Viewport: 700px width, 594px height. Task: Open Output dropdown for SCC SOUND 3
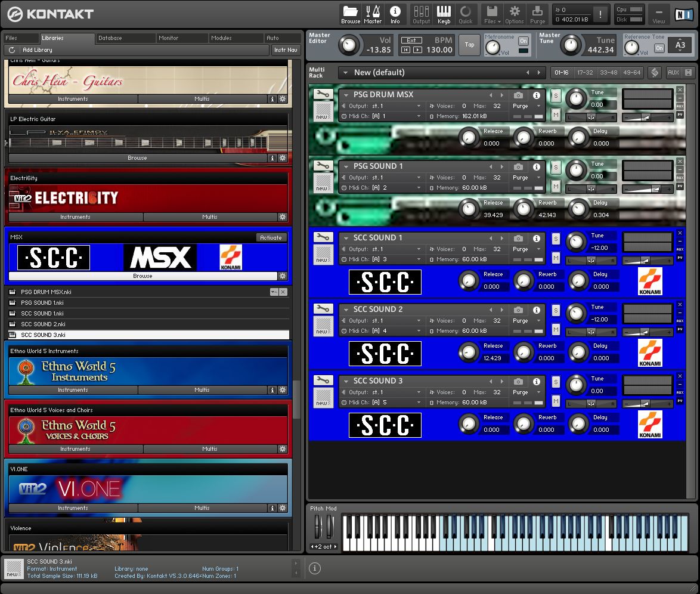(419, 392)
